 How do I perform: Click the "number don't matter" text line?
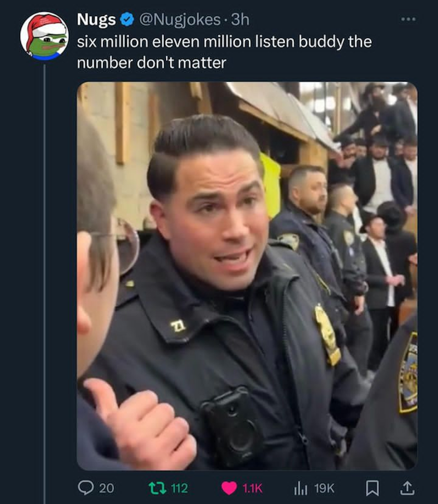click(152, 63)
